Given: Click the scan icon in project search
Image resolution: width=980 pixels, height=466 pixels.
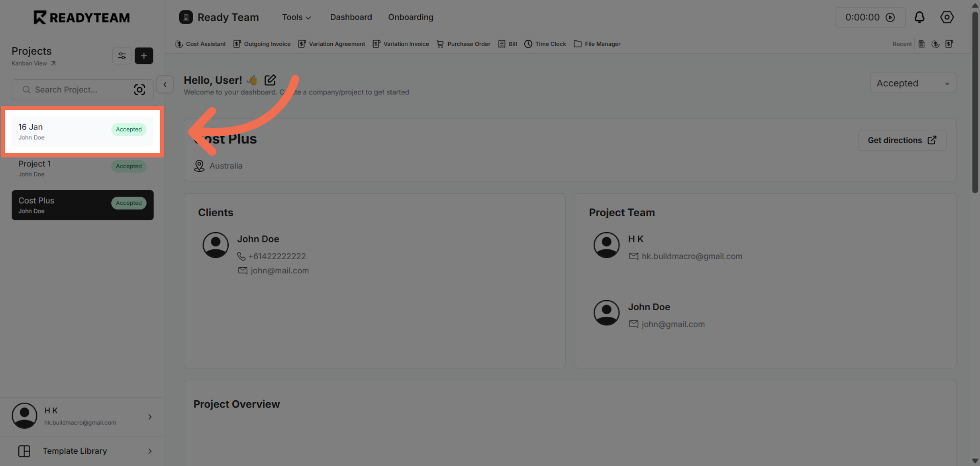Looking at the screenshot, I should pos(139,90).
